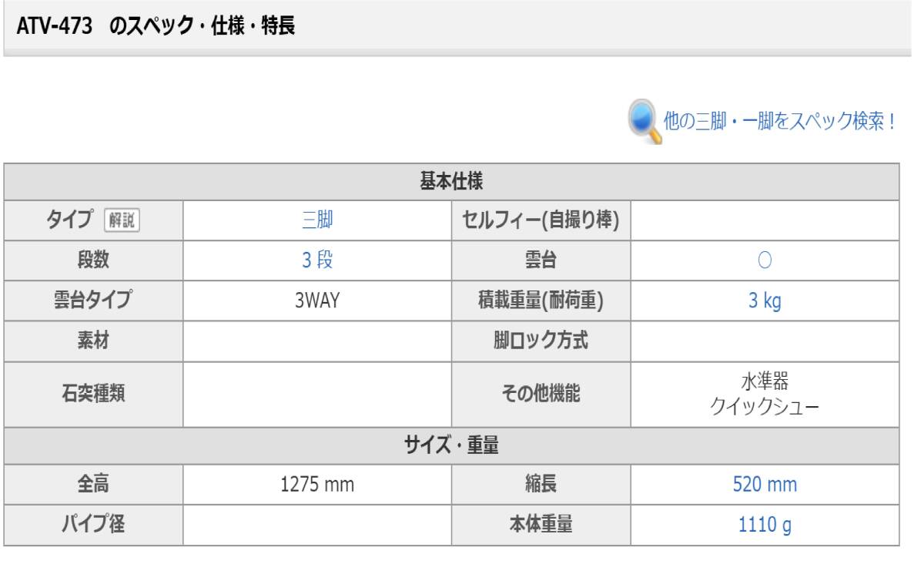Follow the 3 段 link
This screenshot has height=561, width=924.
[x=317, y=260]
